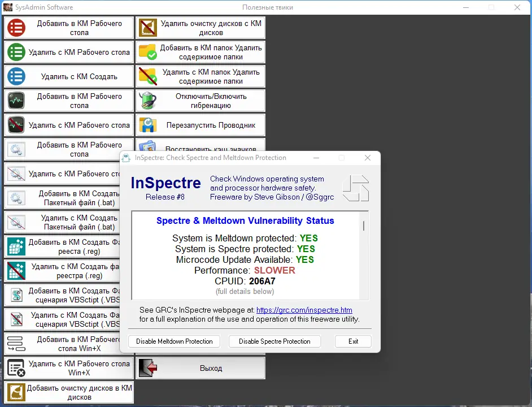Click scrollbar in InSpectre status panel

tap(364, 226)
